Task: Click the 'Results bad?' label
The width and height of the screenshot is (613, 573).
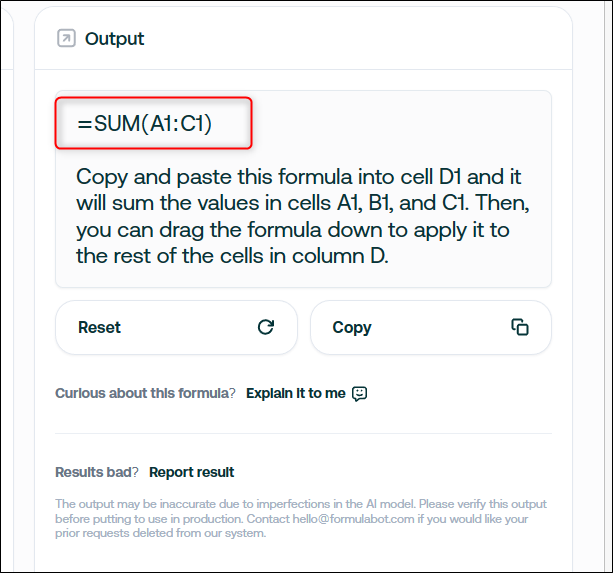Action: click(x=97, y=472)
